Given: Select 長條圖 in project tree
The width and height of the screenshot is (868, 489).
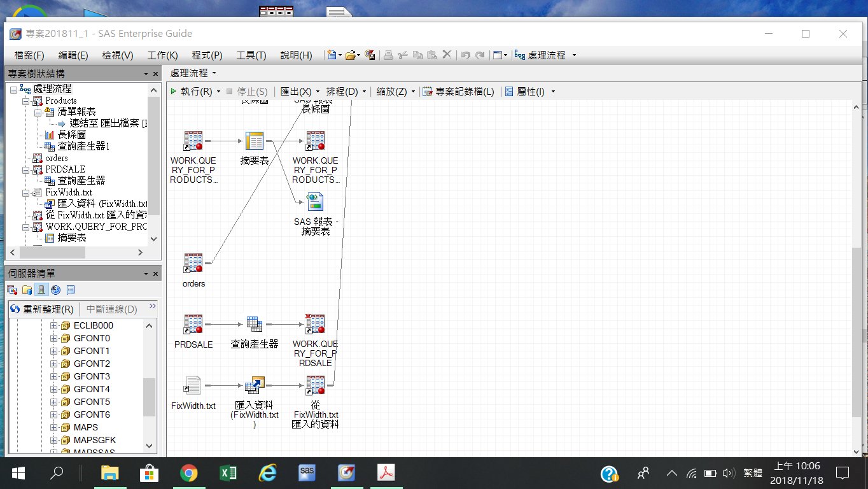Looking at the screenshot, I should [71, 135].
